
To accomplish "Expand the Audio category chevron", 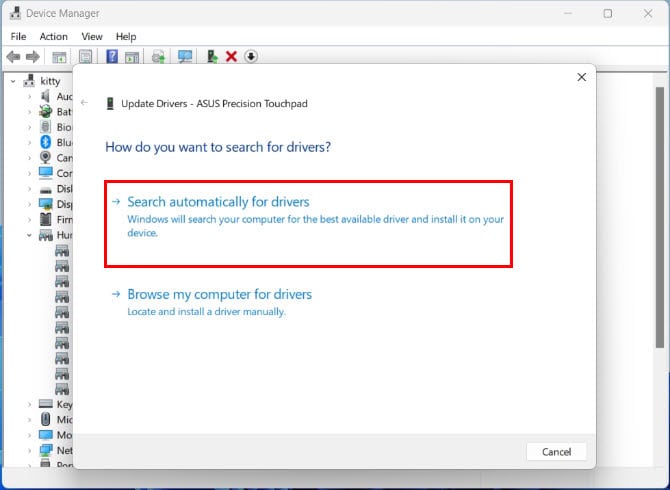I will pyautogui.click(x=29, y=97).
